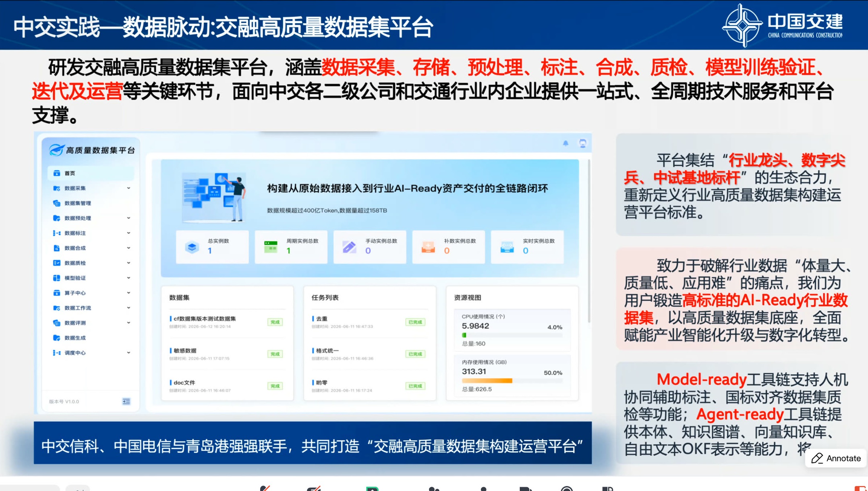Click the 补数实例总数 orange icon
This screenshot has width=868, height=491.
click(428, 247)
